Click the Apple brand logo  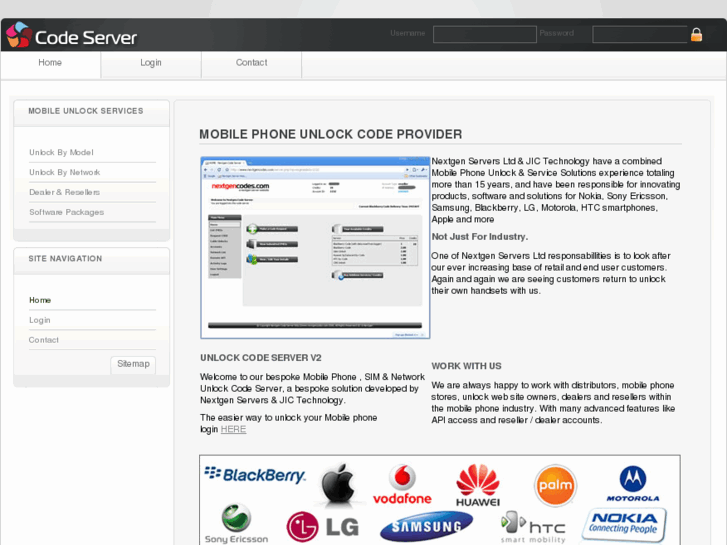(338, 484)
